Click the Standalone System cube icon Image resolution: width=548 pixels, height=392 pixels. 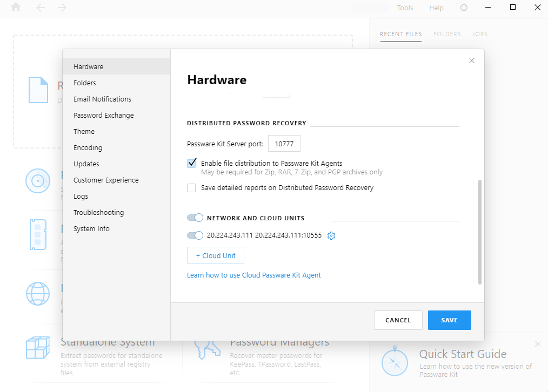[37, 348]
